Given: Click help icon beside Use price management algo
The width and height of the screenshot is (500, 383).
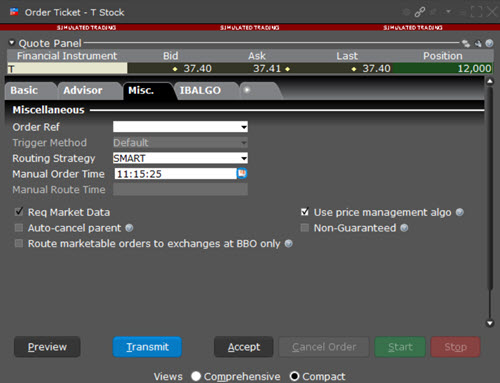Looking at the screenshot, I should point(460,212).
